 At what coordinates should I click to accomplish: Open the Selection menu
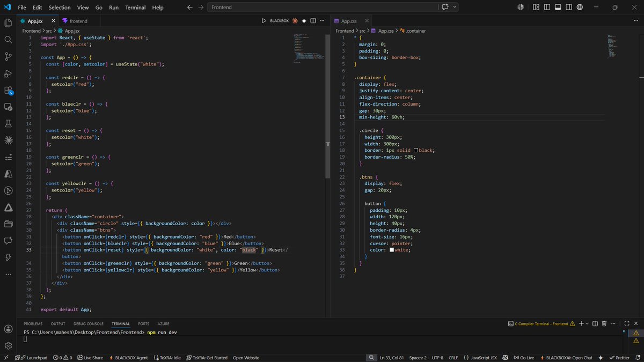[60, 8]
